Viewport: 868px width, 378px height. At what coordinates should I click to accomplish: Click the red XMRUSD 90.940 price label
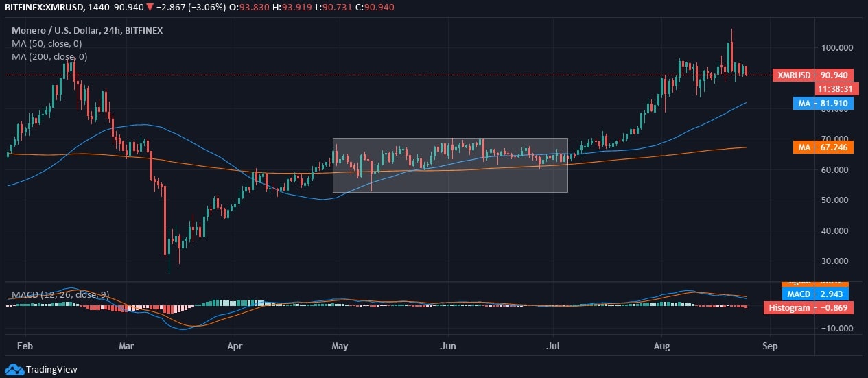812,75
